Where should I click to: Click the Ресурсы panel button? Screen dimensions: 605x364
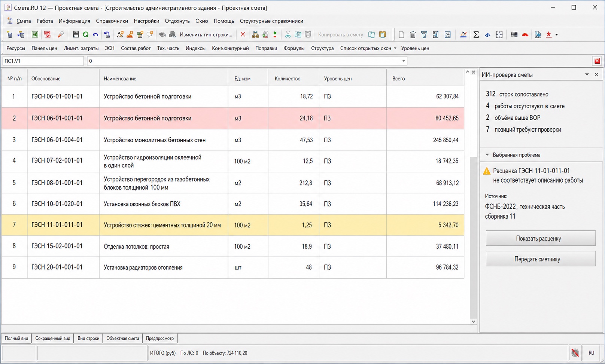(x=16, y=48)
